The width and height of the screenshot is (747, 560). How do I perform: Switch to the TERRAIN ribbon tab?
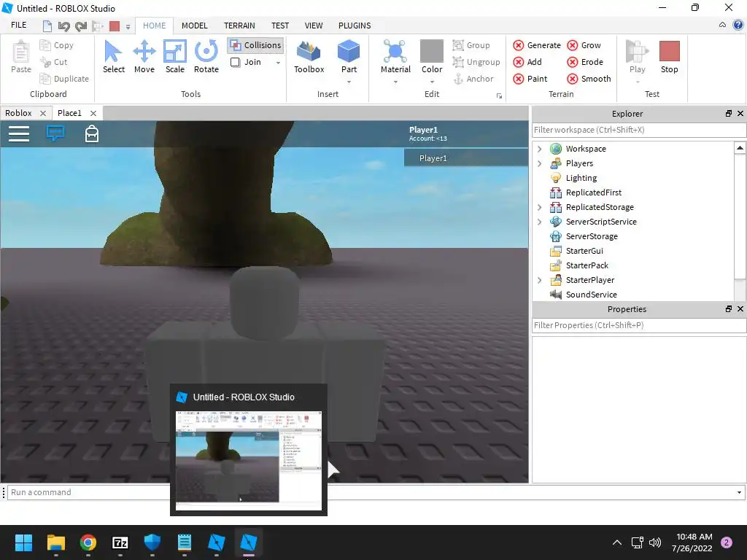tap(239, 26)
